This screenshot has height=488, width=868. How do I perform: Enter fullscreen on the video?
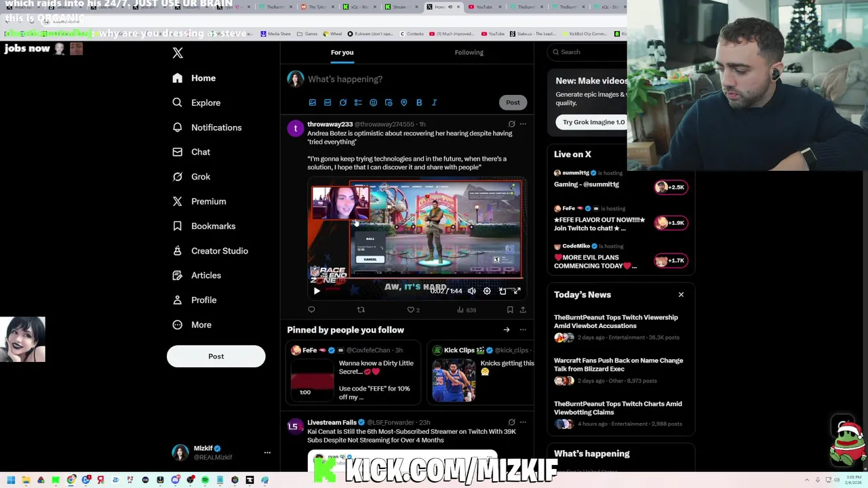517,291
